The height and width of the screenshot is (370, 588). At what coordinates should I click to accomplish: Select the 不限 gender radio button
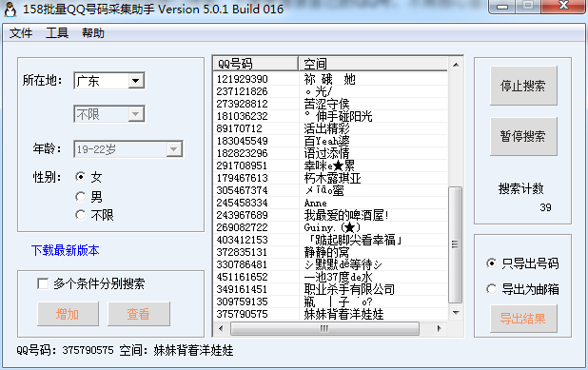(x=80, y=215)
